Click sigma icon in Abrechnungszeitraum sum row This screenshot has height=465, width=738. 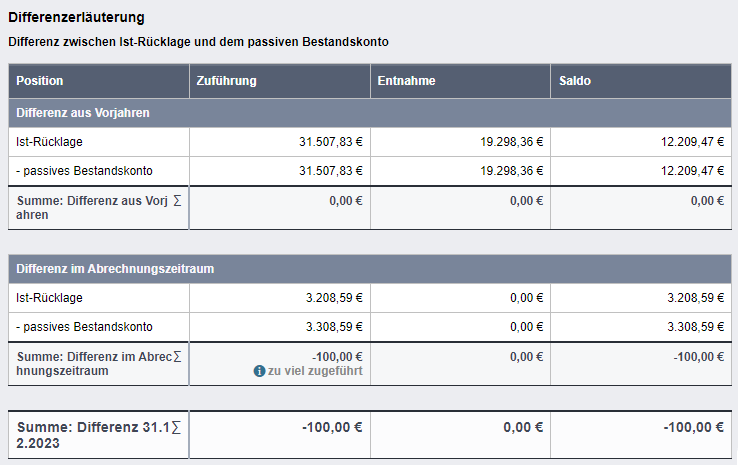178,356
